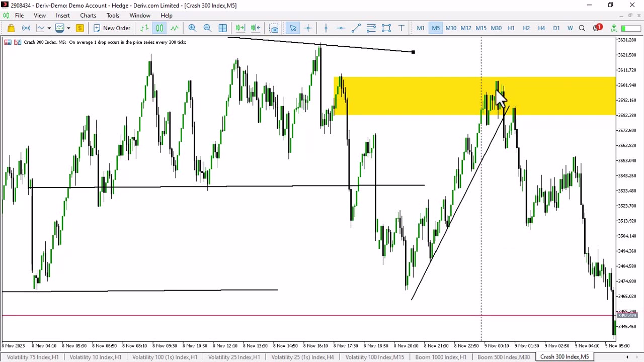The width and height of the screenshot is (644, 362).
Task: Switch to Volatility 25 Index,H1 tab
Action: 234,357
